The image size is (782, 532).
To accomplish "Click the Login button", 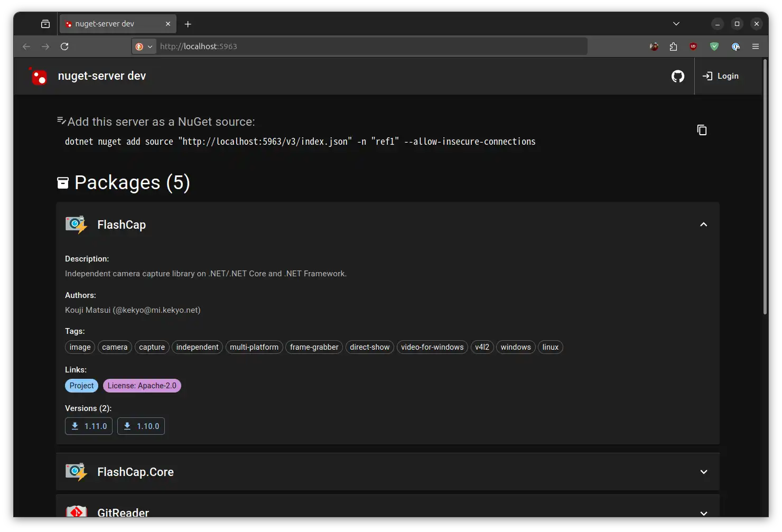I will pyautogui.click(x=720, y=76).
